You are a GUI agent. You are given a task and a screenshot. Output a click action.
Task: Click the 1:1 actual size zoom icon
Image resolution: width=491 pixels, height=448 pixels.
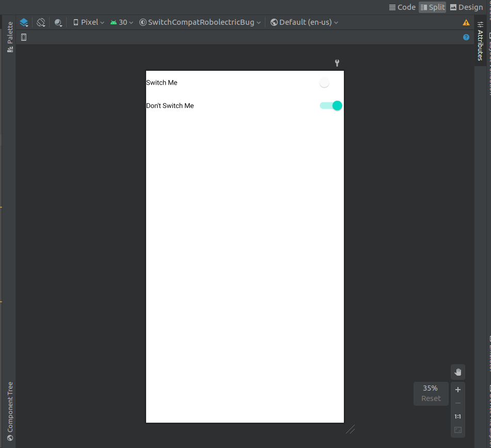click(457, 416)
